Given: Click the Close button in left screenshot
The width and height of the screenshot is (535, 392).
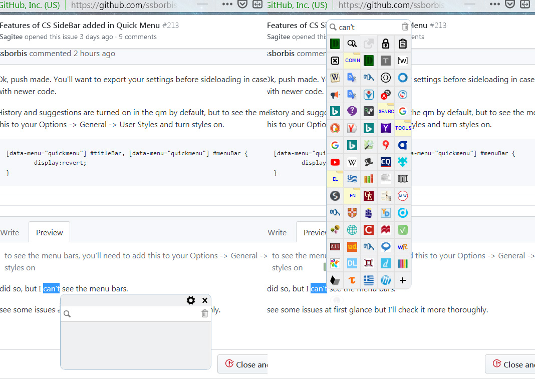Looking at the screenshot, I should pyautogui.click(x=242, y=364).
